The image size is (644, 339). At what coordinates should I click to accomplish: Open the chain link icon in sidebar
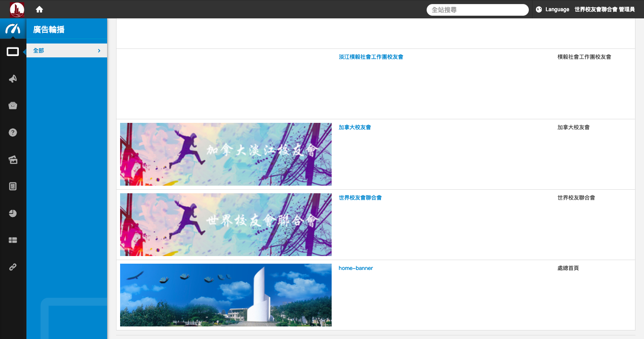[13, 267]
